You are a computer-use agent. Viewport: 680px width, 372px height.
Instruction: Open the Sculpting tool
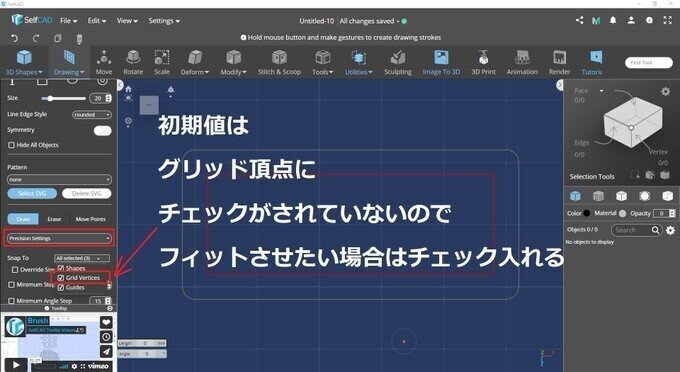pos(398,62)
